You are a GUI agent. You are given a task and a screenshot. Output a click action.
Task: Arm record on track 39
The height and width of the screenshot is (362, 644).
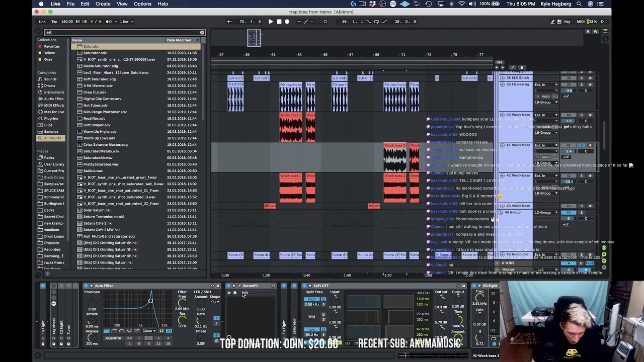(x=590, y=85)
